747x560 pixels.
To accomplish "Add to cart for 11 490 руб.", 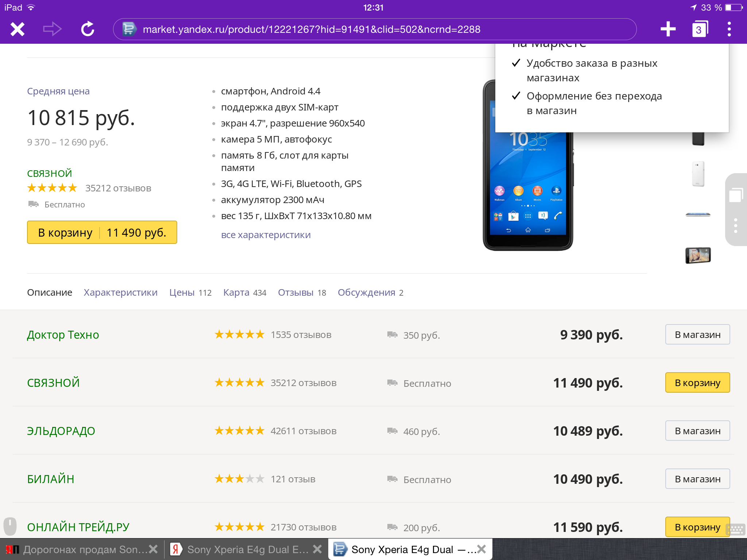I will (x=102, y=232).
